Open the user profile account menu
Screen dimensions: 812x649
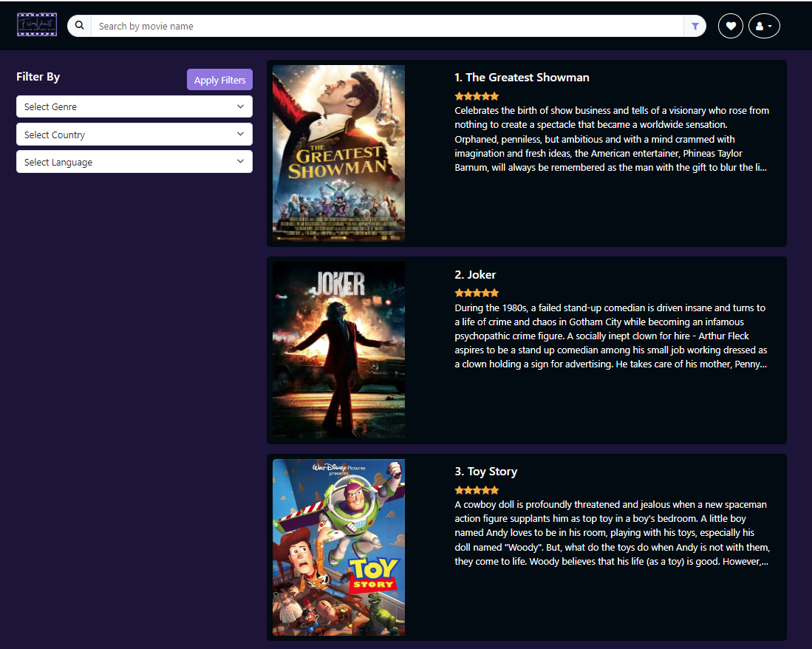point(764,27)
